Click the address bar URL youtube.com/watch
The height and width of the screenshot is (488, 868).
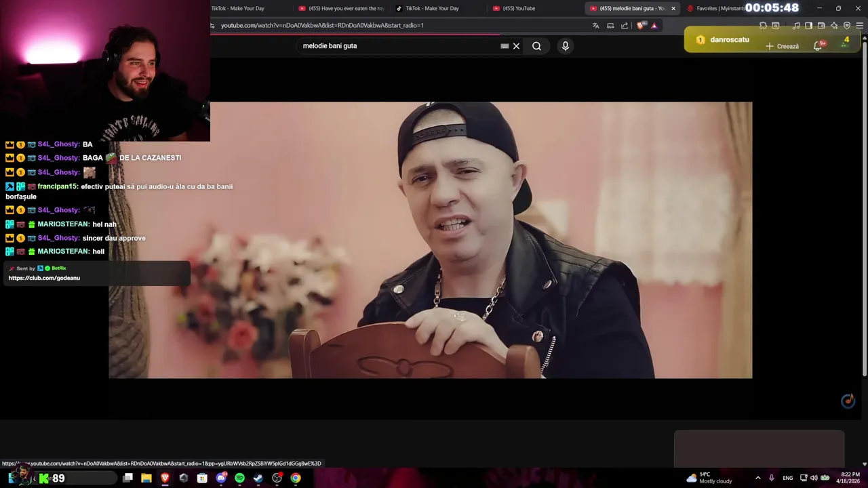(322, 26)
